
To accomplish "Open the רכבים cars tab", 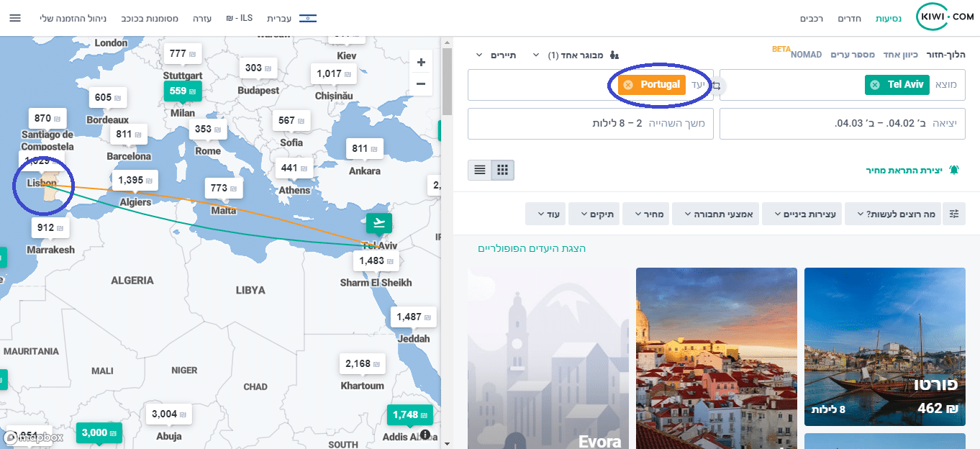I will 812,18.
